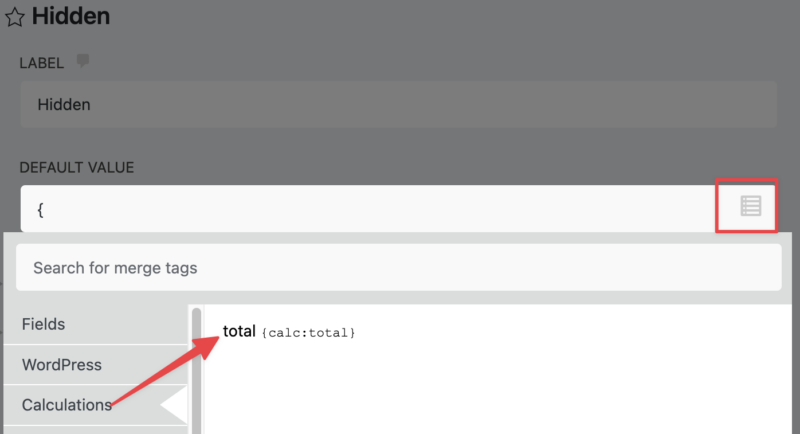Image resolution: width=800 pixels, height=434 pixels.
Task: Switch to the WordPress merge tag category
Action: pyautogui.click(x=62, y=365)
